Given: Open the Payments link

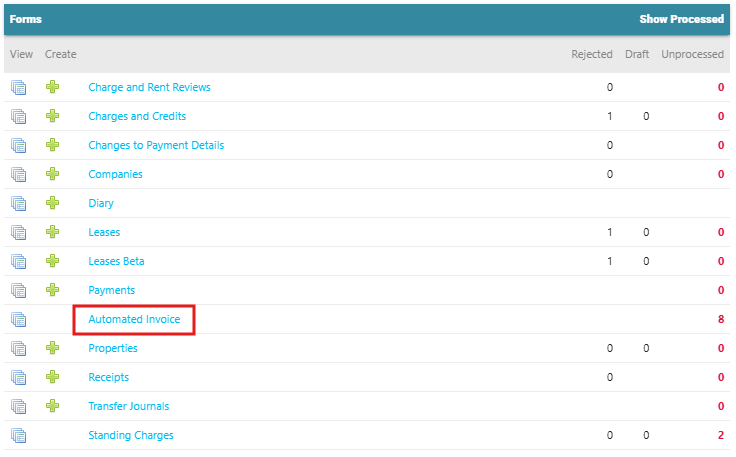Looking at the screenshot, I should click(112, 290).
